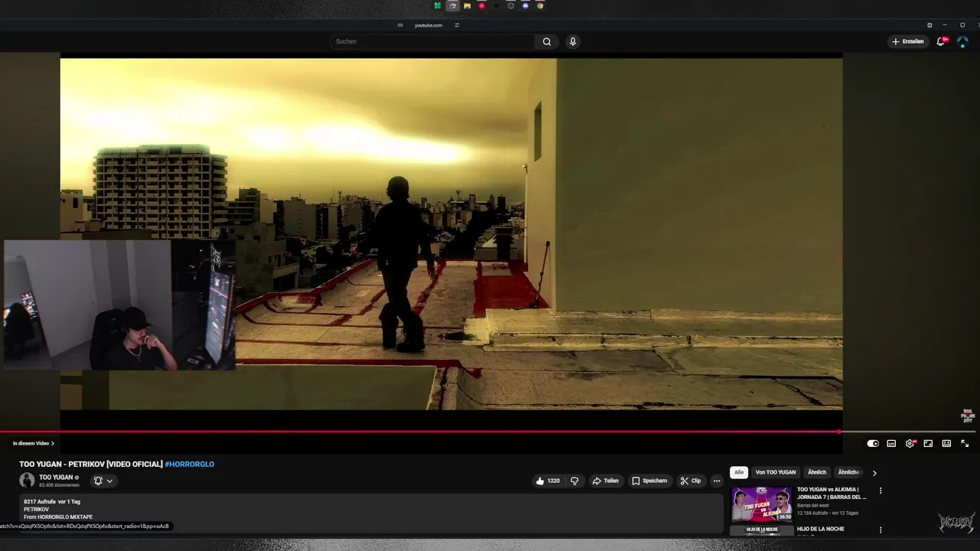
Task: Open HIJO DE LA NOCHE video title
Action: tap(821, 529)
